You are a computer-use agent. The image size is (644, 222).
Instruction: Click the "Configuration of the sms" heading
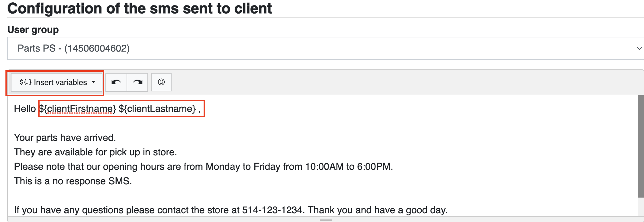140,8
